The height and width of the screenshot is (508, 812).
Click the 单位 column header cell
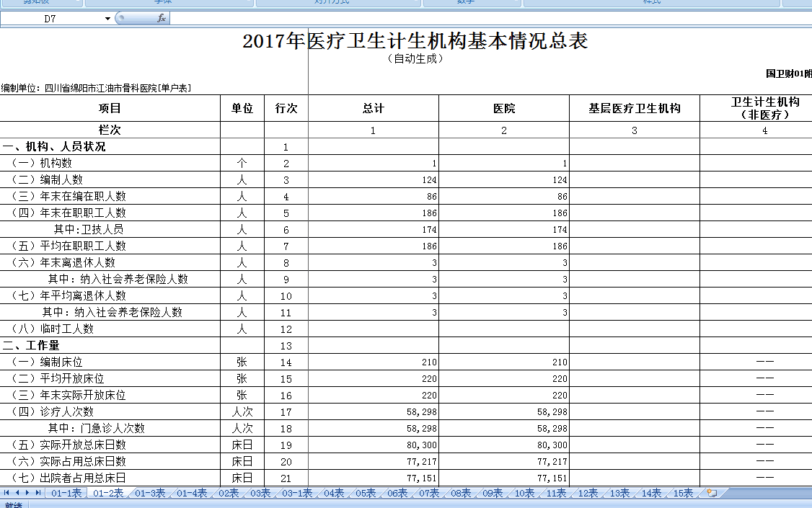click(242, 108)
